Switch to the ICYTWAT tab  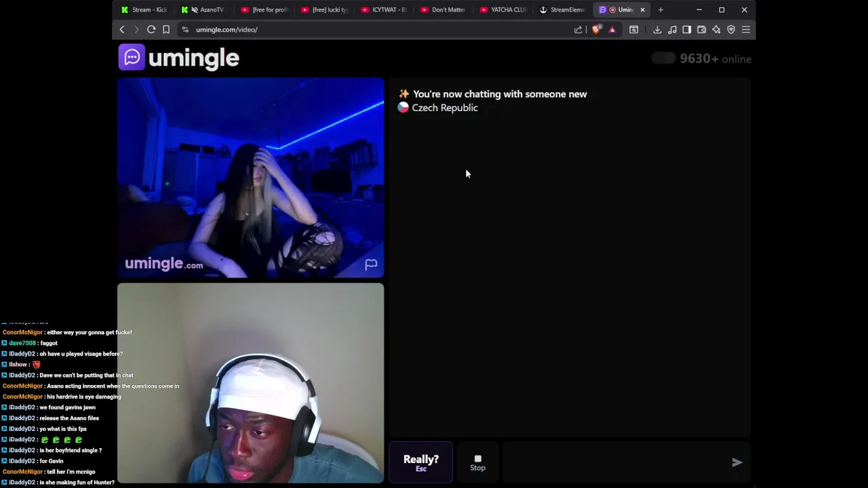384,9
